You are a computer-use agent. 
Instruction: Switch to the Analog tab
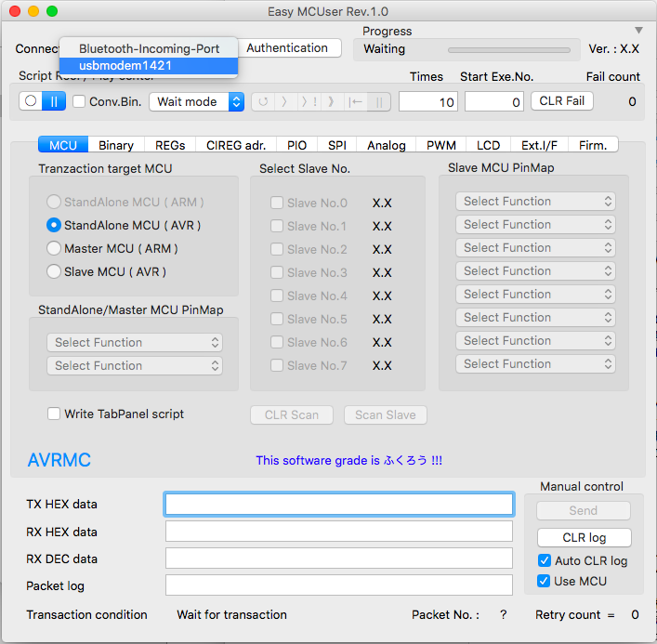[387, 145]
